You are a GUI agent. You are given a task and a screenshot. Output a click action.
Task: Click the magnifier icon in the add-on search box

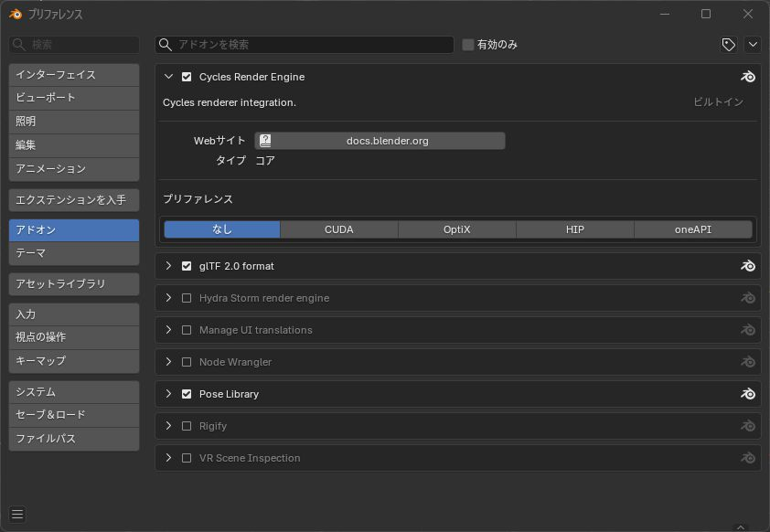coord(166,45)
